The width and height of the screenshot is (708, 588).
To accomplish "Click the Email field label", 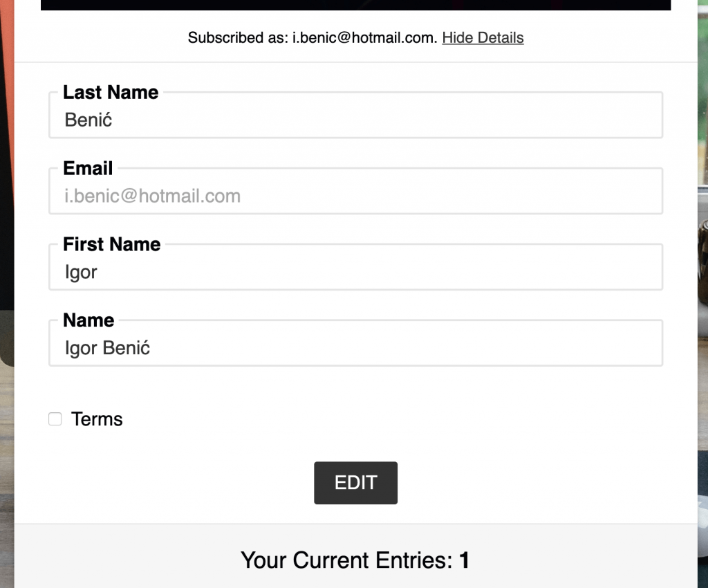I will (88, 168).
